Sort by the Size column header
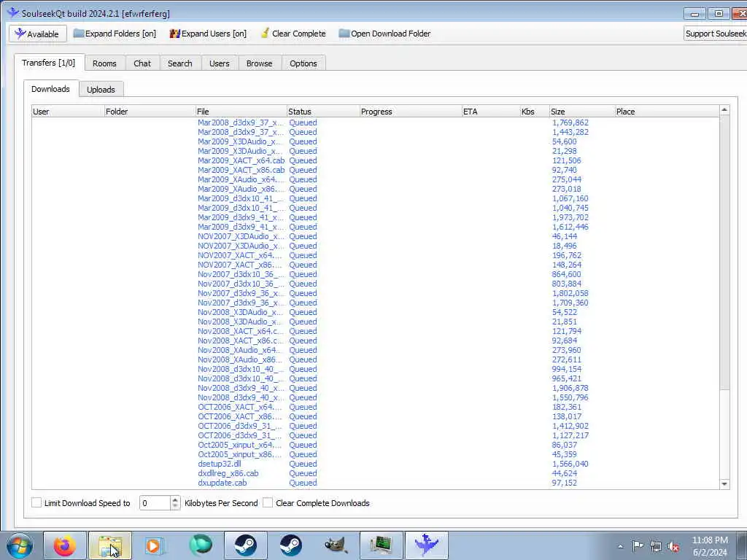The image size is (747, 560). 581,112
